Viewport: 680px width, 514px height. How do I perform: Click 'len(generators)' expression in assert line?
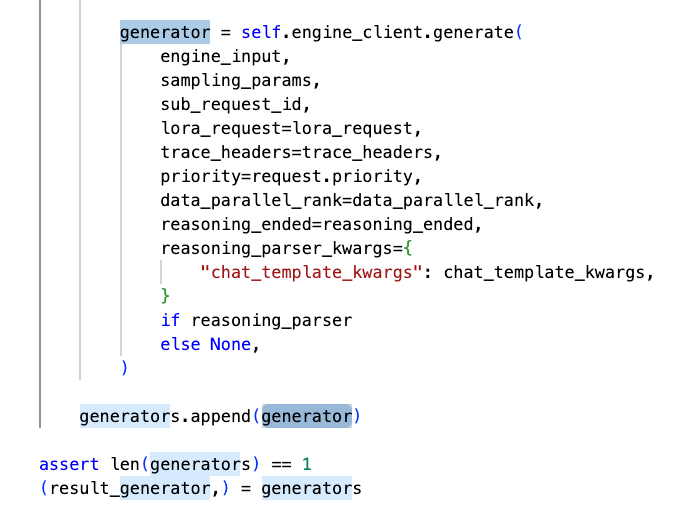pos(185,465)
